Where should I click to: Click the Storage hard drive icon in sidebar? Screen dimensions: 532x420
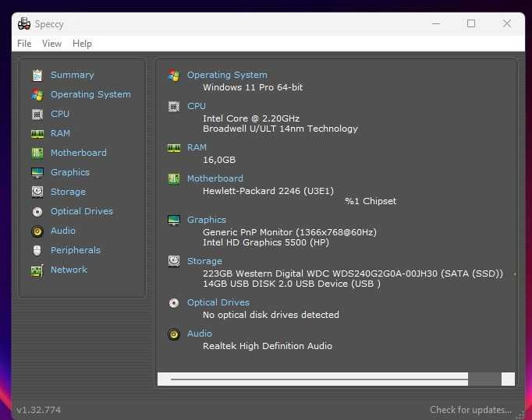coord(37,192)
